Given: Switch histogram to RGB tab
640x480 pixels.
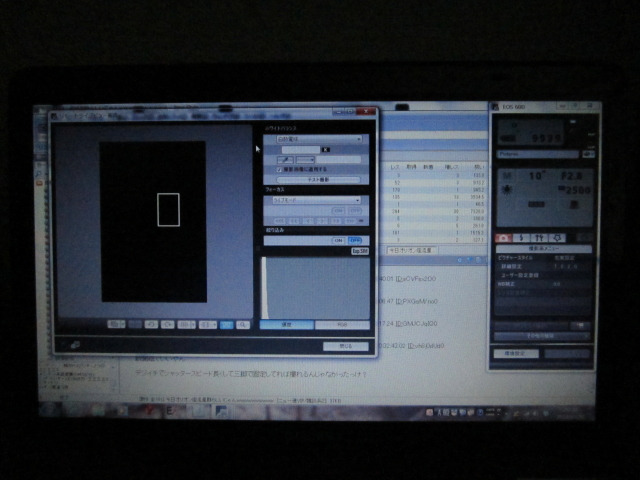Looking at the screenshot, I should click(x=342, y=325).
